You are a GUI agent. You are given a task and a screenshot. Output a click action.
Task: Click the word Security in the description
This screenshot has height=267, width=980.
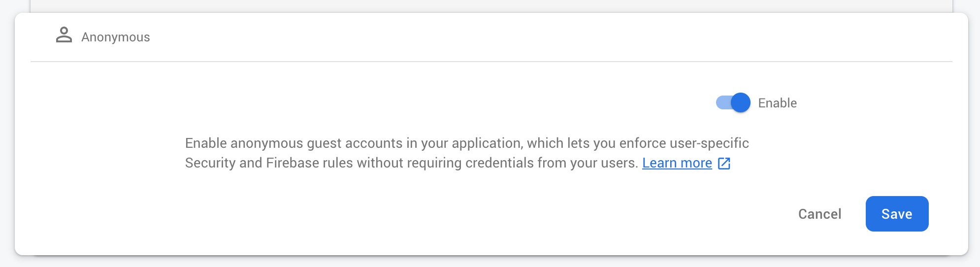210,163
